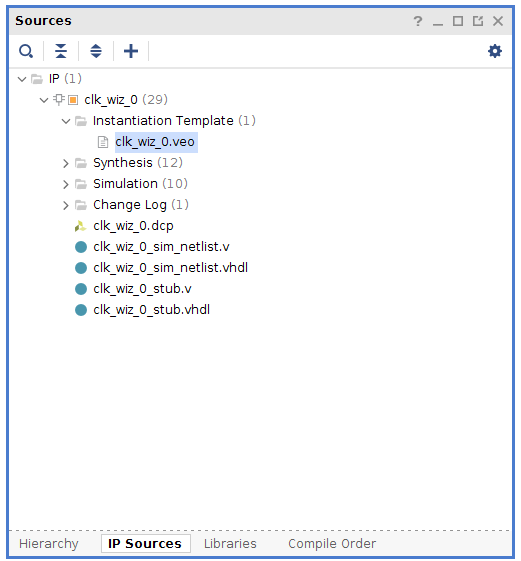Select the clk_wiz_0.dcp checkpoint icon

81,226
